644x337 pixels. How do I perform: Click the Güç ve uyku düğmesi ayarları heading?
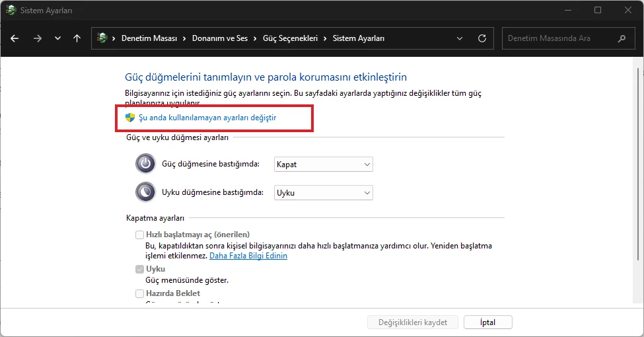pyautogui.click(x=177, y=137)
